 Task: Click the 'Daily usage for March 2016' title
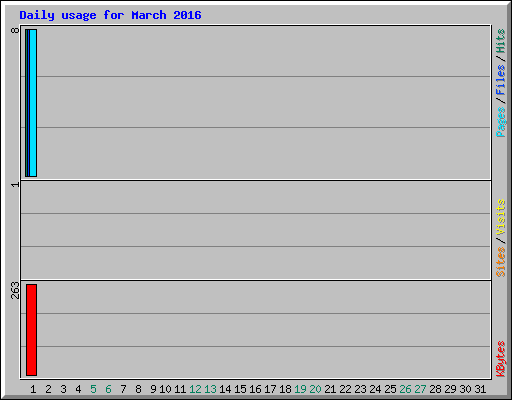point(110,15)
